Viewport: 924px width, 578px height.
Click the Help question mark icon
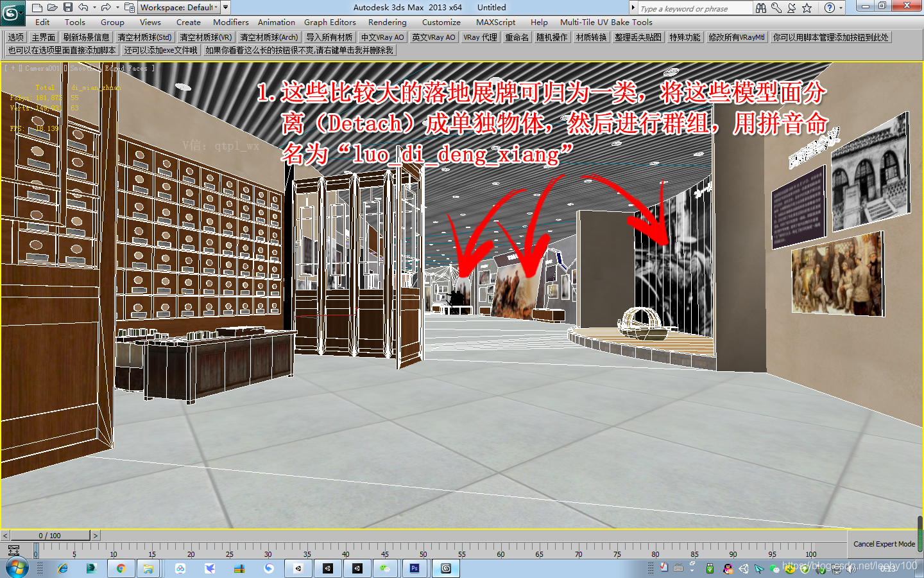[830, 8]
